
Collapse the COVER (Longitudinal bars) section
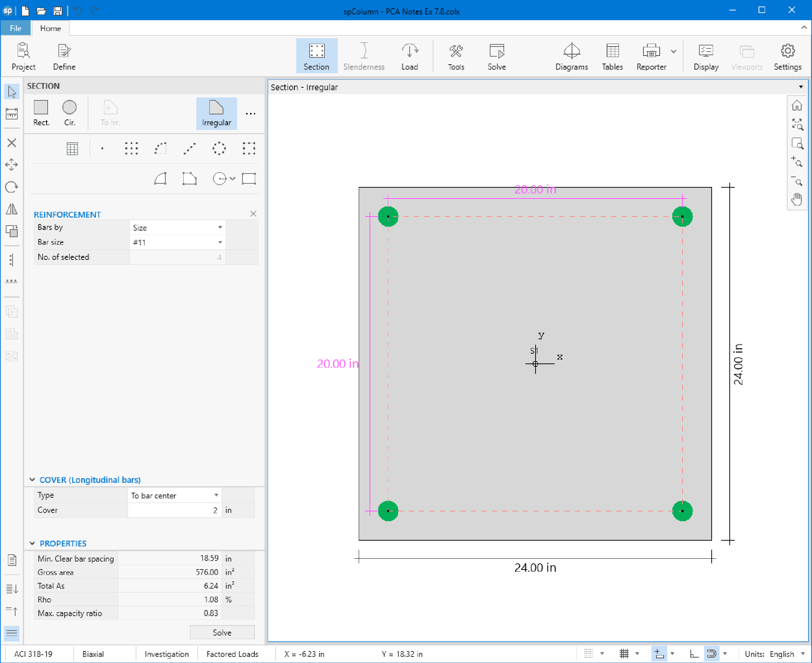pyautogui.click(x=32, y=480)
